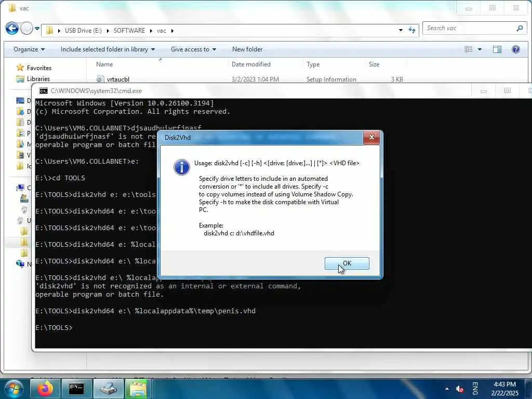Open the Organize menu
Screen dimensions: 532x399
click(29, 49)
